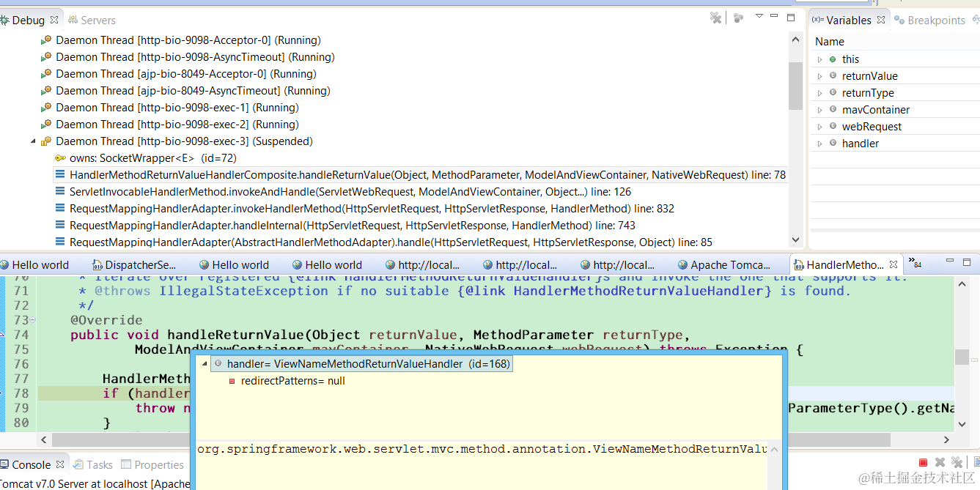Open the DispatcherSe... editor tab

[x=134, y=265]
